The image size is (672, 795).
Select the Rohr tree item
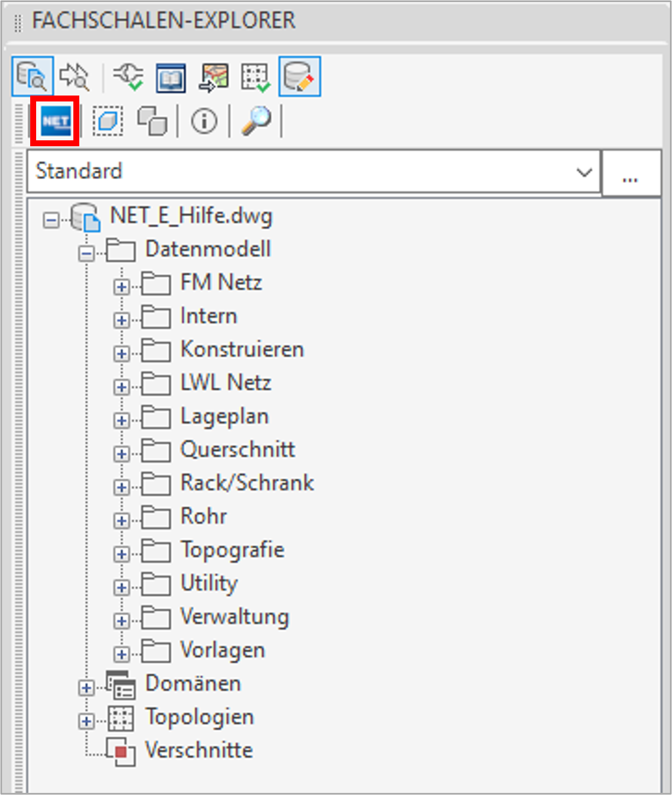pyautogui.click(x=203, y=517)
